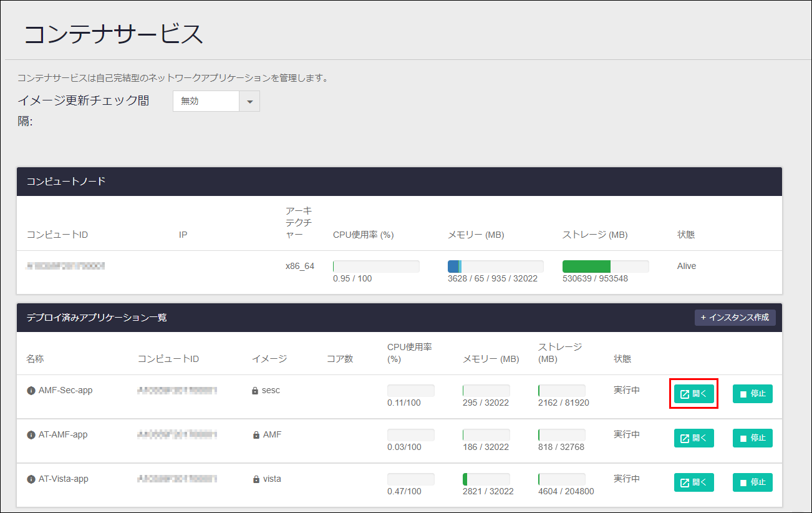This screenshot has width=812, height=513.
Task: Open AMF-Sec-app using its 開く button
Action: coord(694,393)
